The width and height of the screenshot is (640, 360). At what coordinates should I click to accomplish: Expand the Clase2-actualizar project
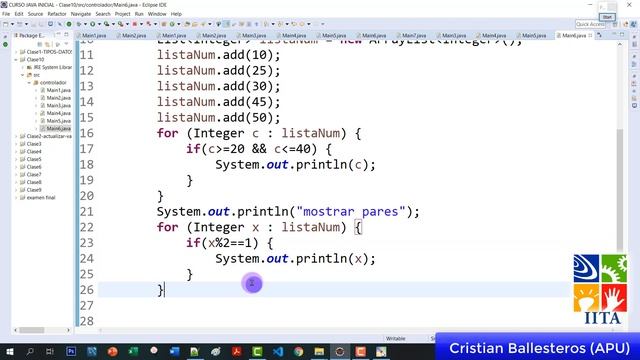coord(17,136)
